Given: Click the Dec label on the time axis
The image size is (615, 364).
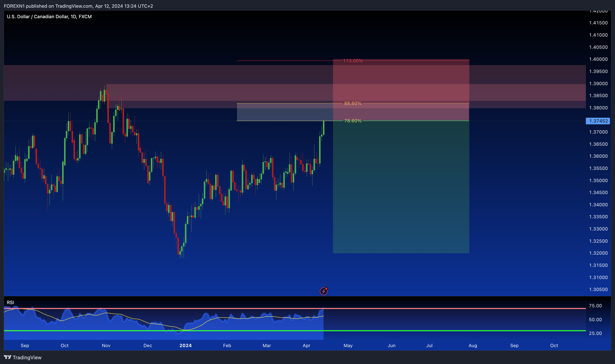Looking at the screenshot, I should click(x=148, y=345).
